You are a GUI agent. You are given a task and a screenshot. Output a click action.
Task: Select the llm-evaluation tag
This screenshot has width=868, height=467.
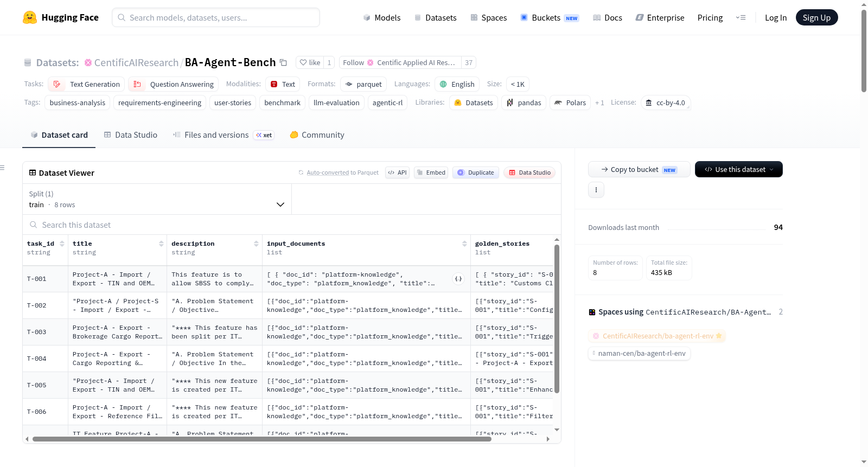pyautogui.click(x=336, y=103)
